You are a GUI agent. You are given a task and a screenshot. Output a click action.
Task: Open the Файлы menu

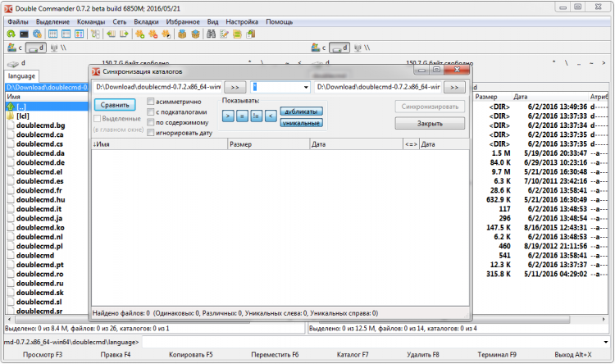pyautogui.click(x=18, y=22)
